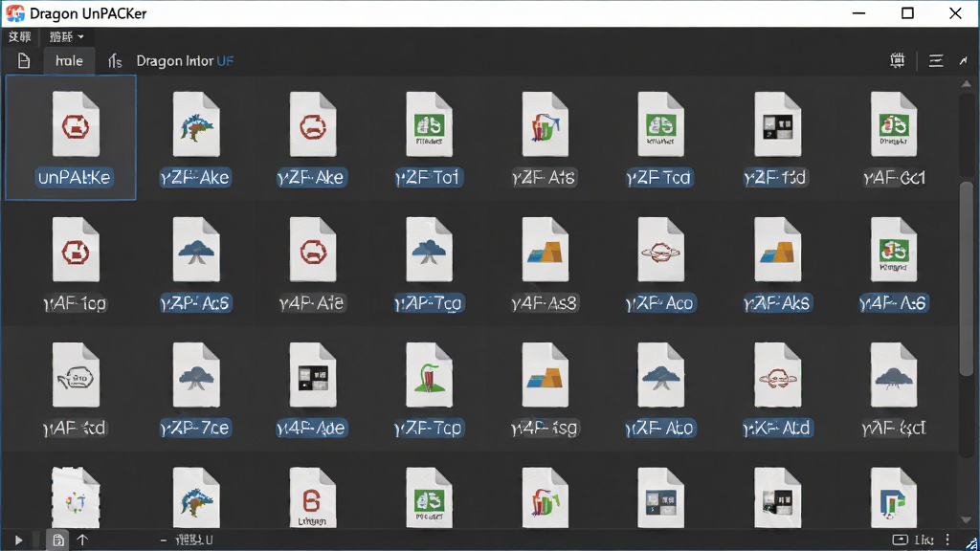Screen dimensions: 980x551
Task: Click the play button in status bar
Action: click(19, 540)
